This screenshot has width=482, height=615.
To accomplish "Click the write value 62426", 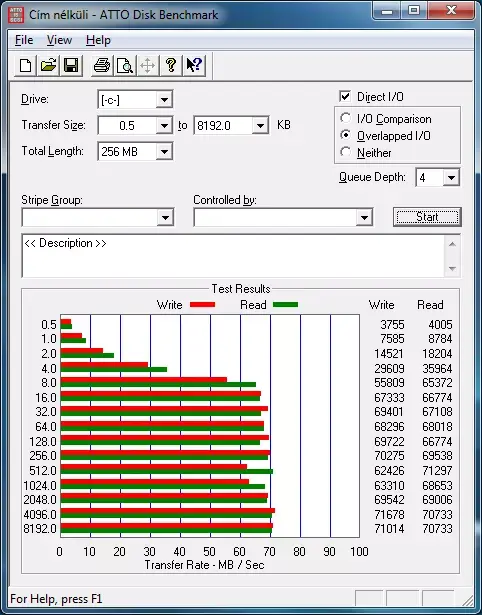I will 389,470.
